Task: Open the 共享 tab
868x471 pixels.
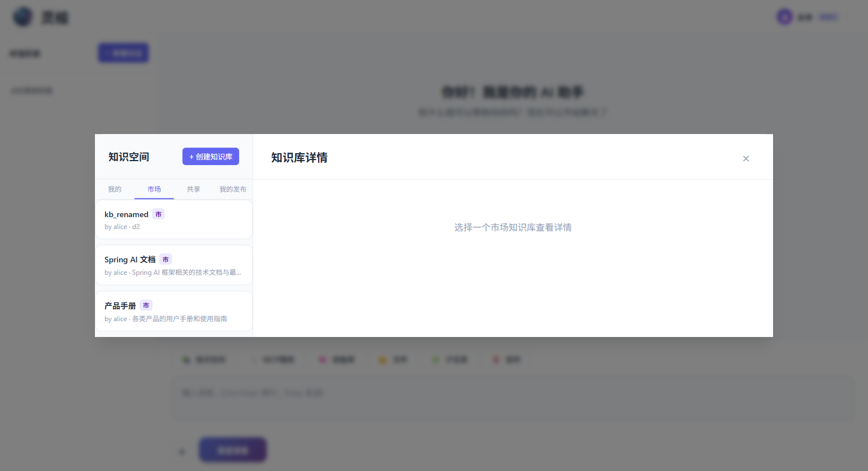Action: pos(194,189)
